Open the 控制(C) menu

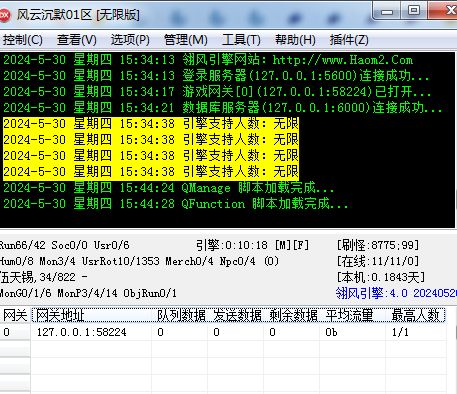tap(22, 40)
